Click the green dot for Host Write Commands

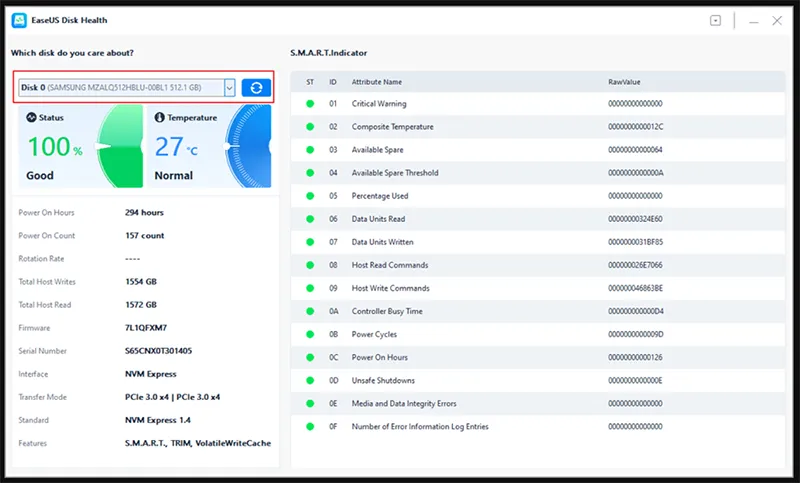[310, 288]
